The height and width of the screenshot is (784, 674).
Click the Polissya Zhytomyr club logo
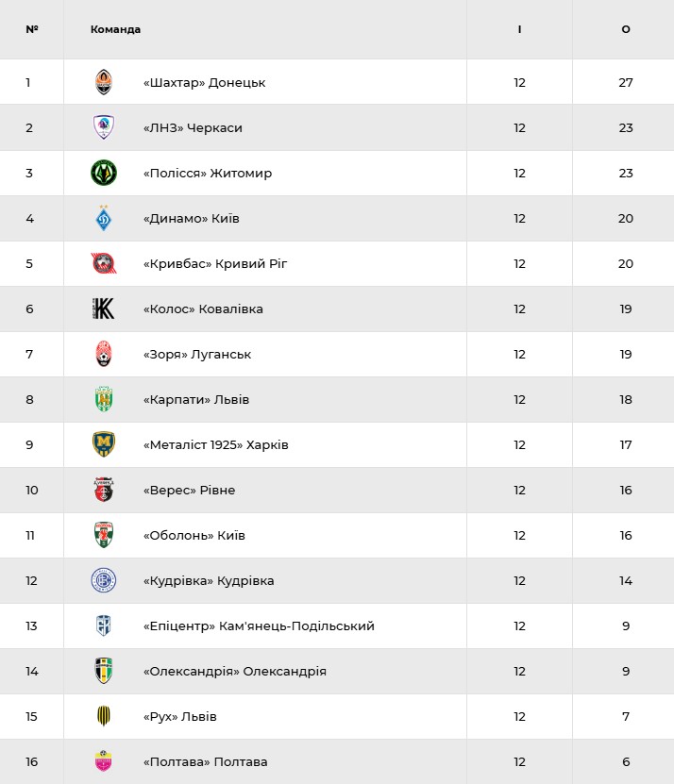103,173
